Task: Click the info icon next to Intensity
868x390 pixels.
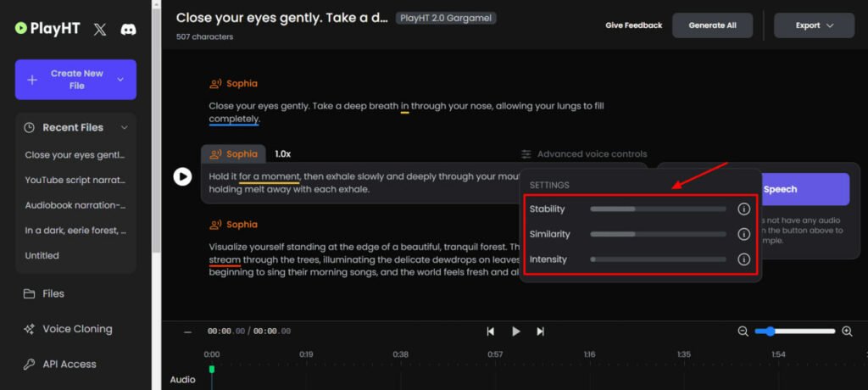Action: pyautogui.click(x=744, y=259)
